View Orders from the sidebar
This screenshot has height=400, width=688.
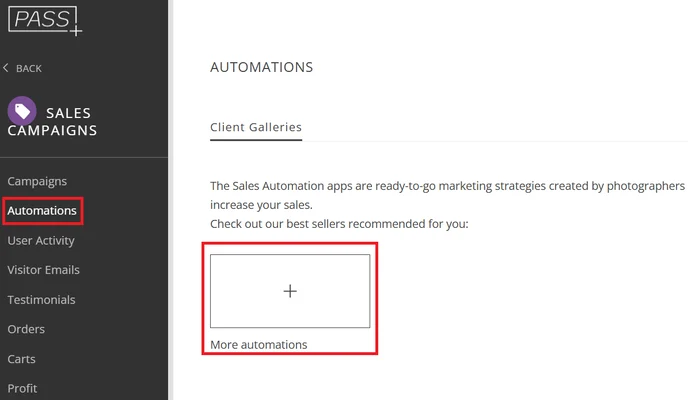(26, 329)
